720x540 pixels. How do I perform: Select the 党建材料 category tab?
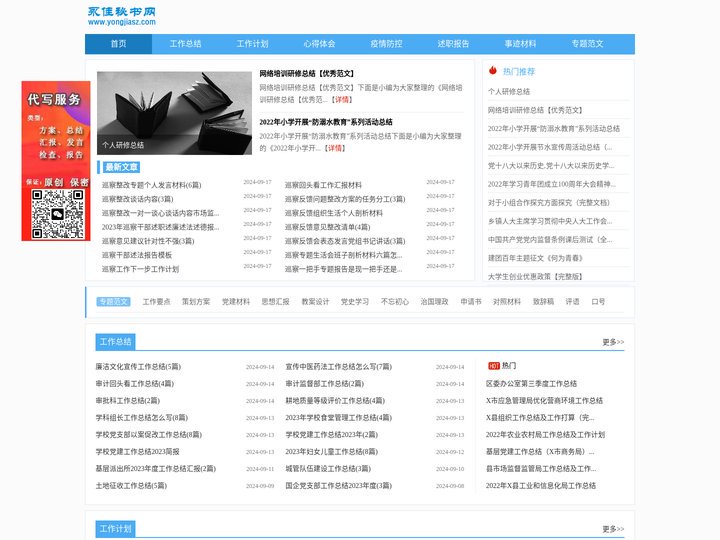236,302
